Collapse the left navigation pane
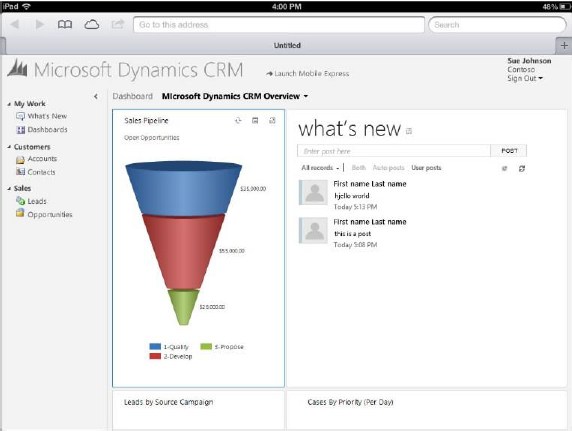572x431 pixels. 96,96
